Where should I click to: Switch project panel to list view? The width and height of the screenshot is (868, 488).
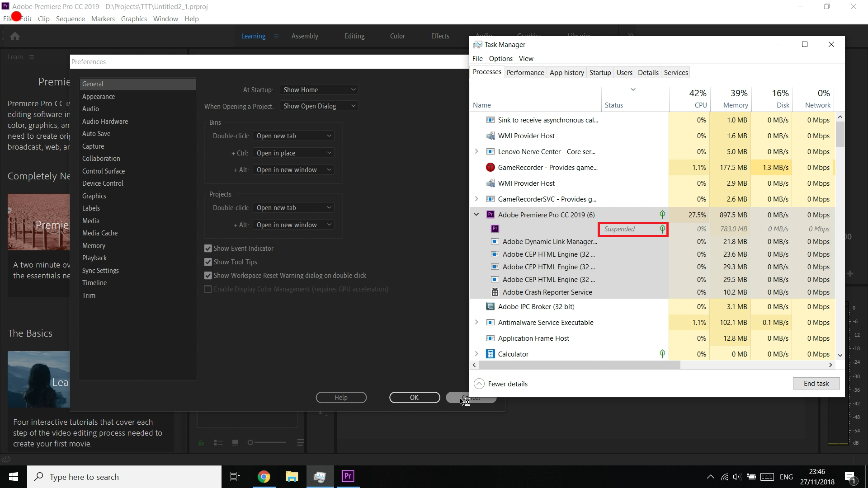(218, 442)
